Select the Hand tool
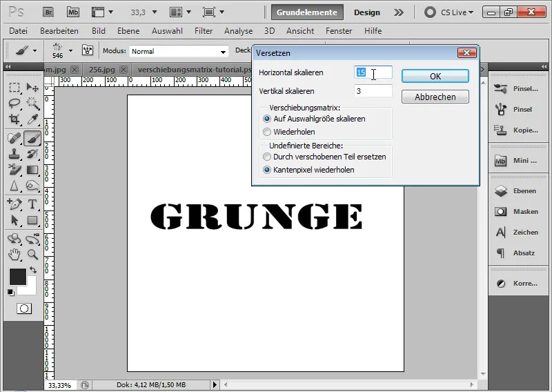The height and width of the screenshot is (392, 552). pyautogui.click(x=14, y=254)
